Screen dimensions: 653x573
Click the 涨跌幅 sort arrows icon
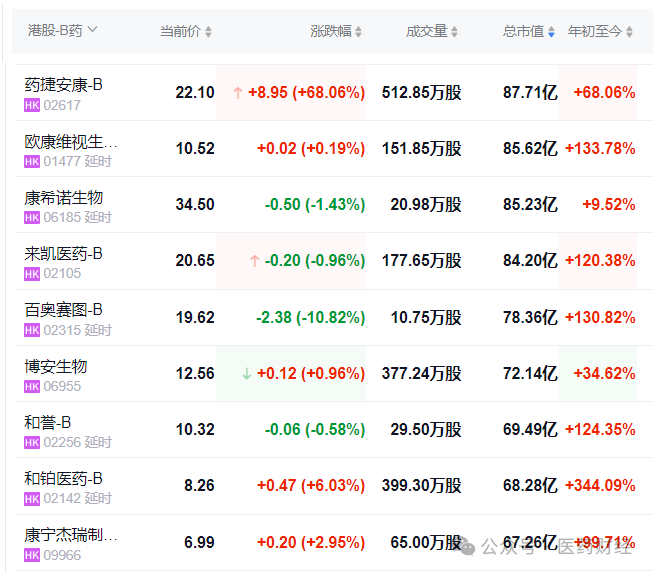(x=359, y=32)
